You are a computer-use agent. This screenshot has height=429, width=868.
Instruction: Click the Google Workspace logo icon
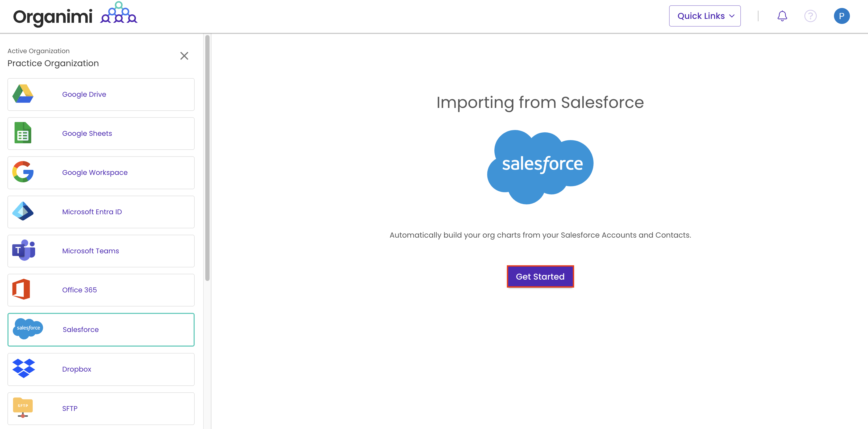[x=23, y=172]
